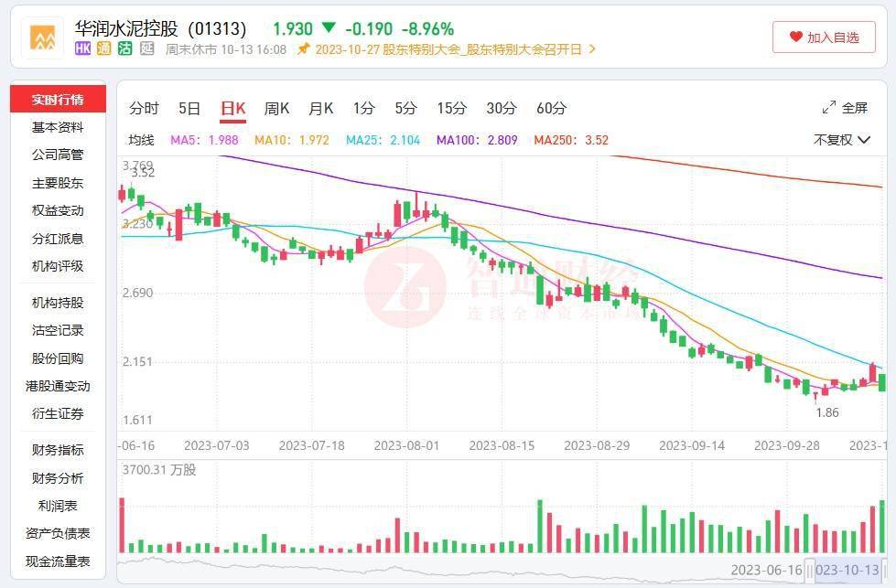Image resolution: width=896 pixels, height=588 pixels.
Task: Open 资产负债表 in the sidebar
Action: coord(58,533)
